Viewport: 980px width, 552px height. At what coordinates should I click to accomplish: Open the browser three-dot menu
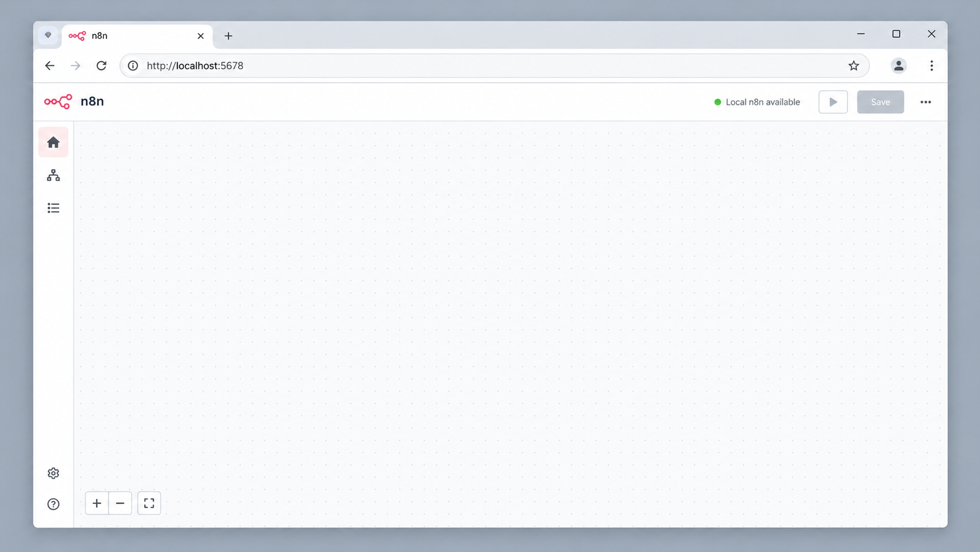coord(931,66)
